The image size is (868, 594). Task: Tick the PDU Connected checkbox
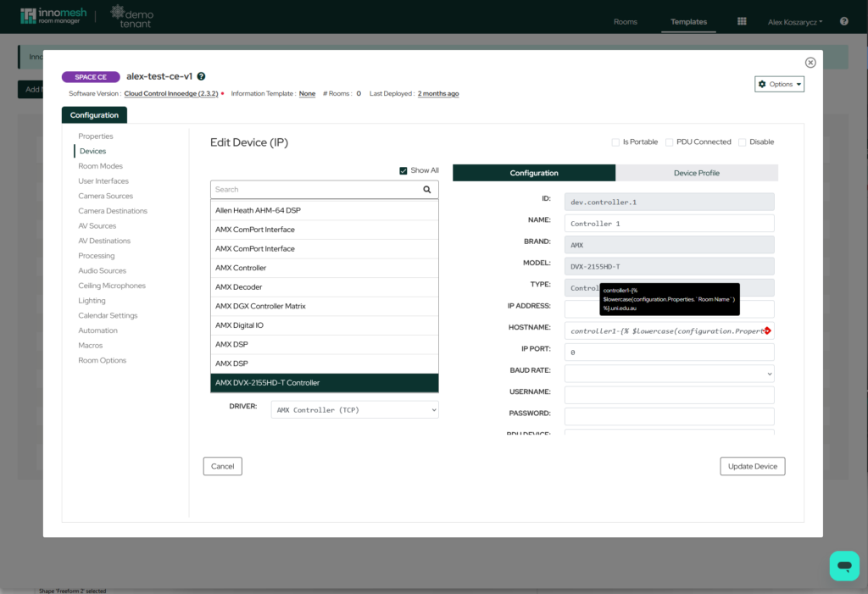click(670, 142)
